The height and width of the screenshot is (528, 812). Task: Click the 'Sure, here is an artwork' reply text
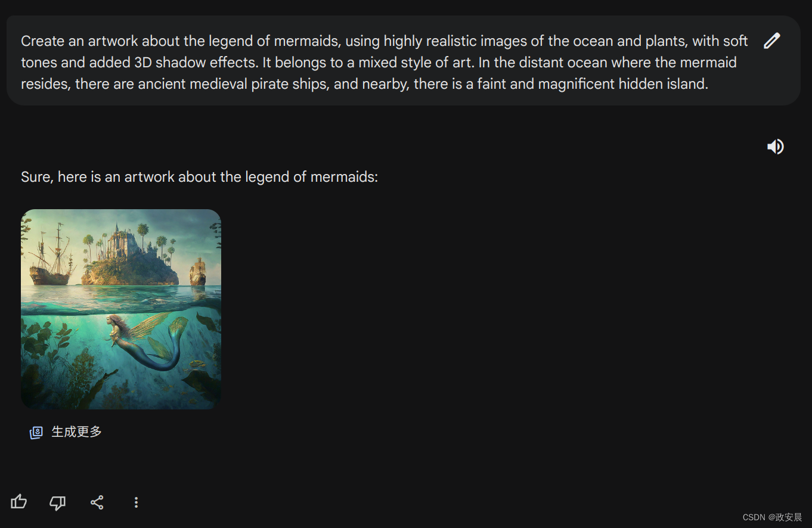coord(199,177)
